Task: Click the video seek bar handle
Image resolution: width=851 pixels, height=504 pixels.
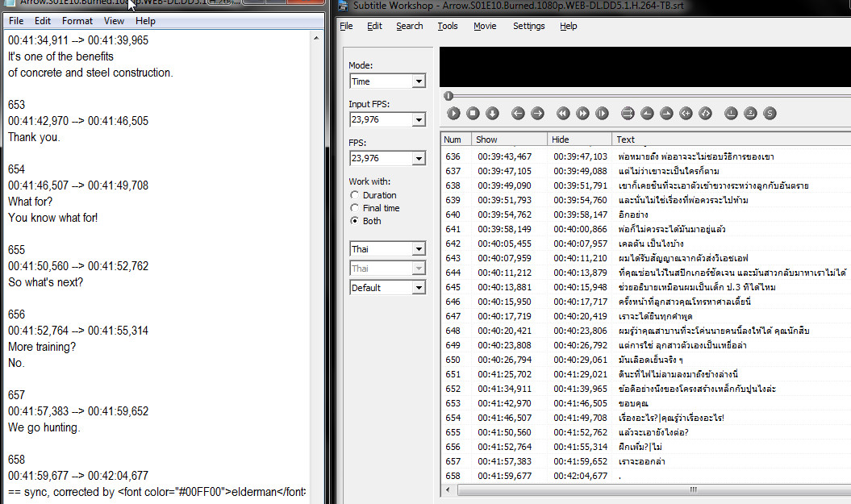Action: tap(448, 96)
